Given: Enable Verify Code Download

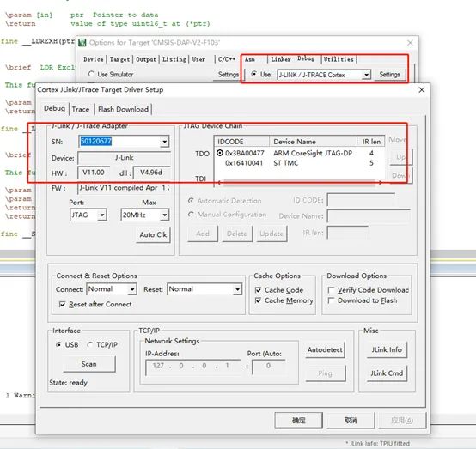Looking at the screenshot, I should click(331, 290).
